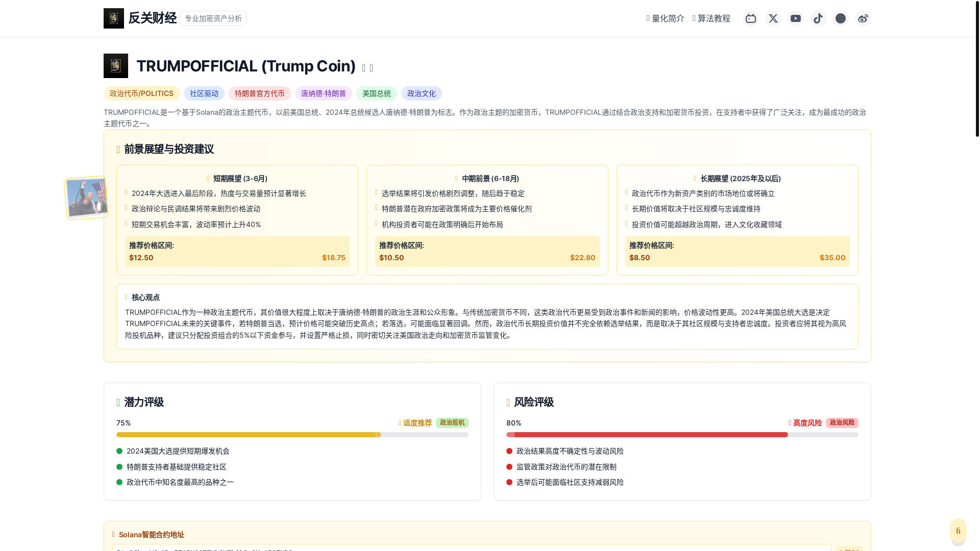Click the Trump Coin token logo

(116, 66)
